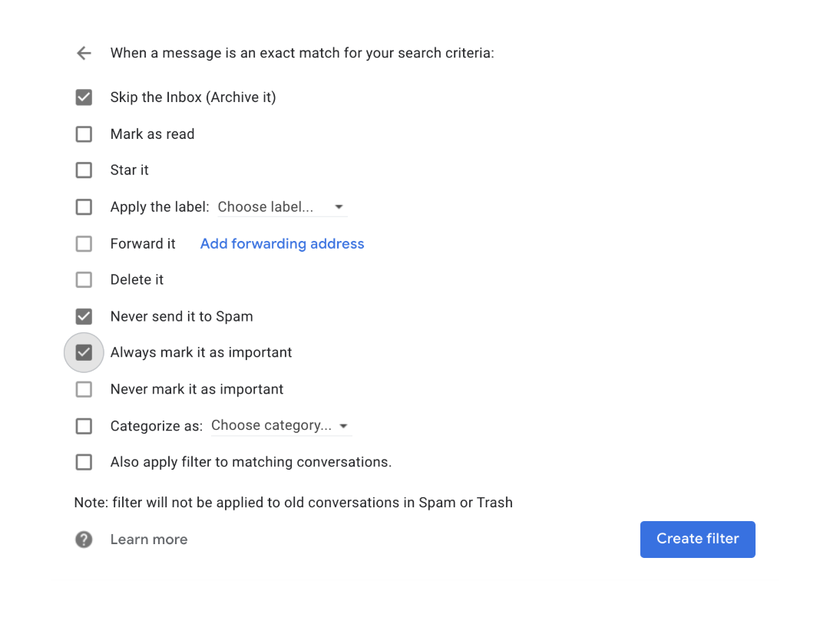Screen dimensions: 840x637
Task: Check Never mark it as important
Action: 84,390
